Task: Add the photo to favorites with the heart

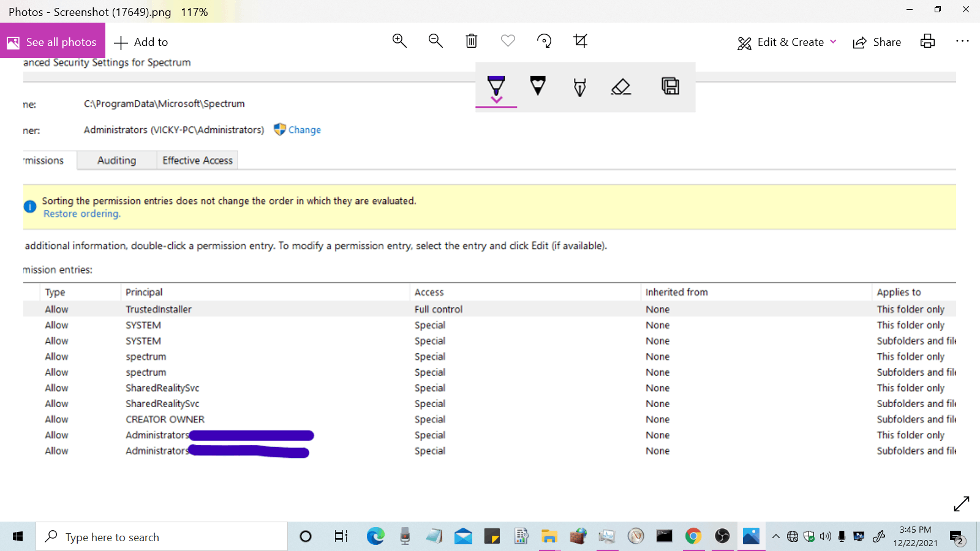Action: [508, 41]
